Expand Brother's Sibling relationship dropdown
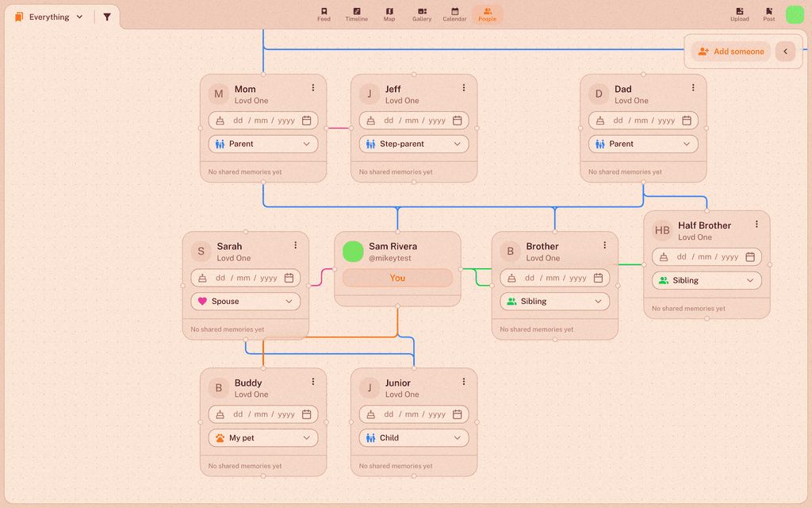Image resolution: width=812 pixels, height=508 pixels. click(554, 301)
